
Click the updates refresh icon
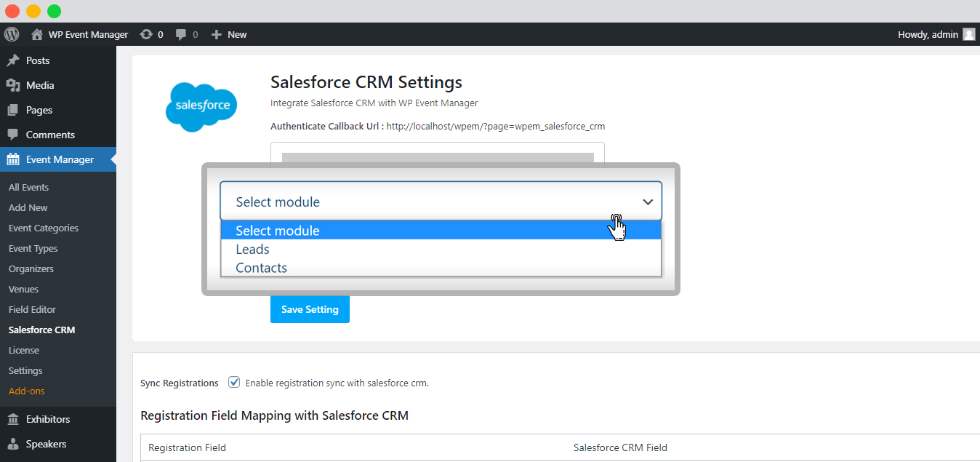tap(146, 34)
